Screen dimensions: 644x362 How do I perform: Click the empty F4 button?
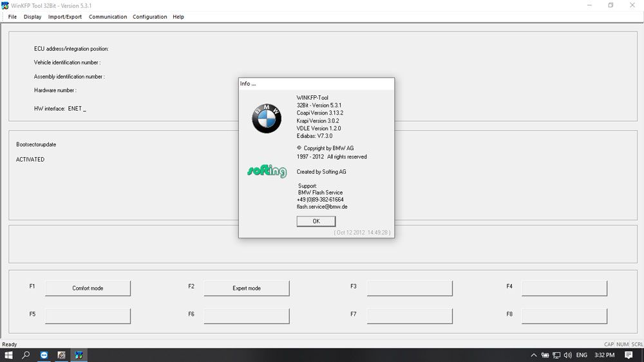point(564,288)
